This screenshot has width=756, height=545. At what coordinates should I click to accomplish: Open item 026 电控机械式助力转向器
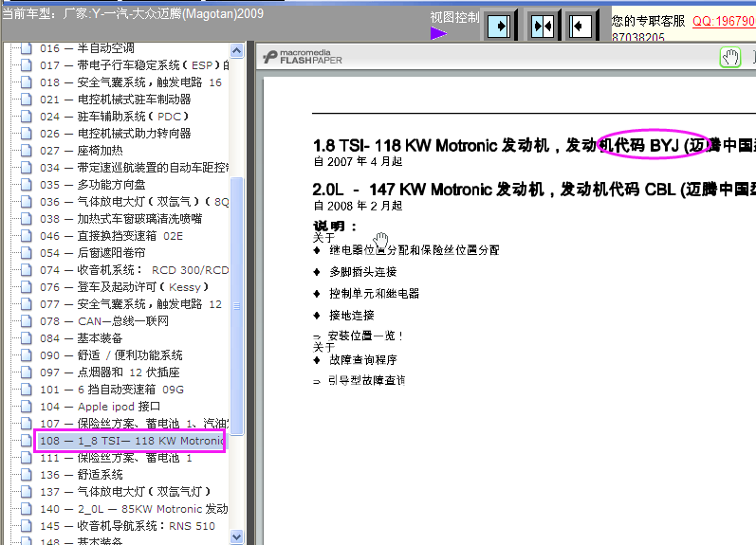point(115,134)
